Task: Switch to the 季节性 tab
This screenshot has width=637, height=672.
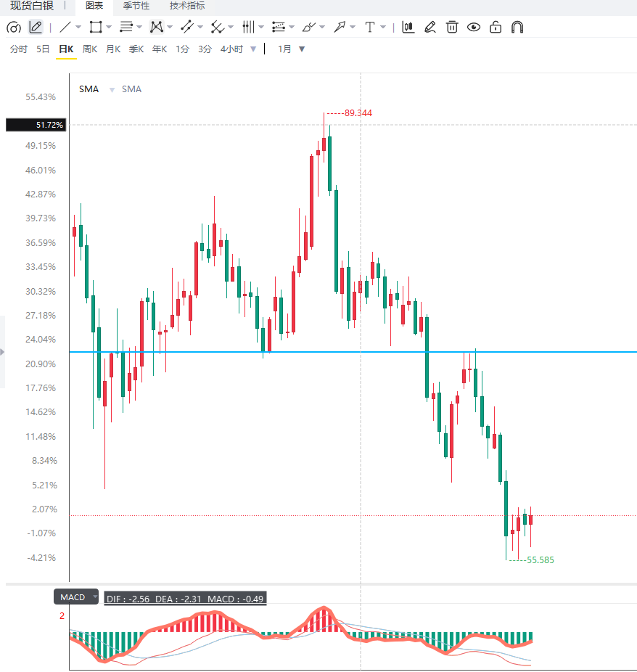Action: point(136,6)
